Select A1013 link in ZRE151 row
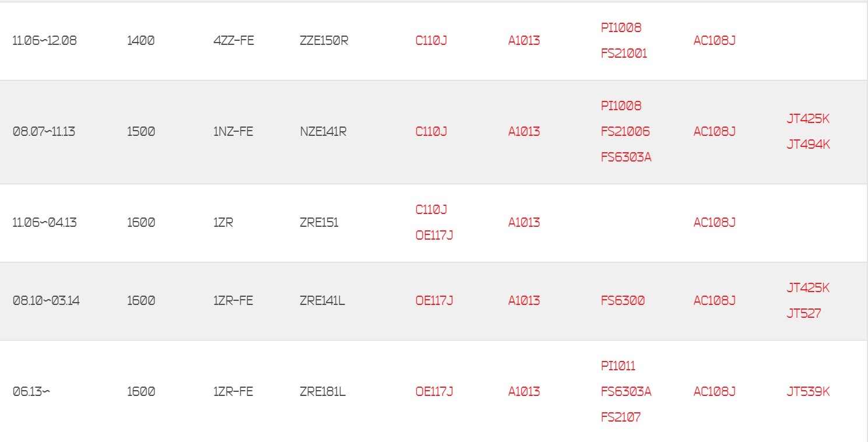This screenshot has width=868, height=442. (523, 223)
